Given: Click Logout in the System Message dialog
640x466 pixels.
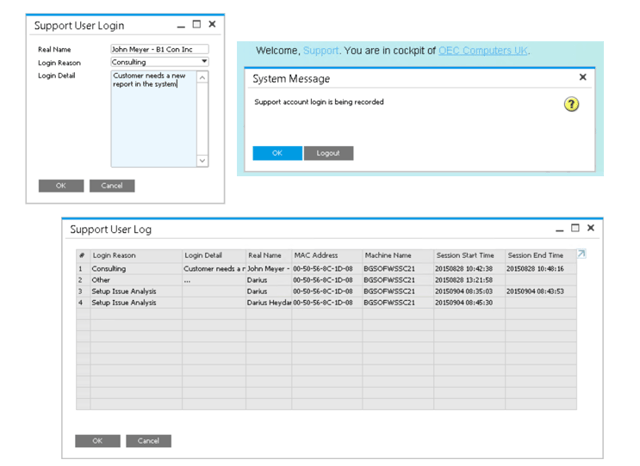Looking at the screenshot, I should (x=329, y=153).
